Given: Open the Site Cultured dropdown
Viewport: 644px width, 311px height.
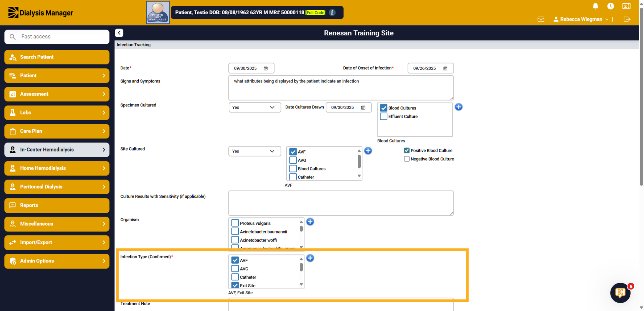Looking at the screenshot, I should (254, 151).
